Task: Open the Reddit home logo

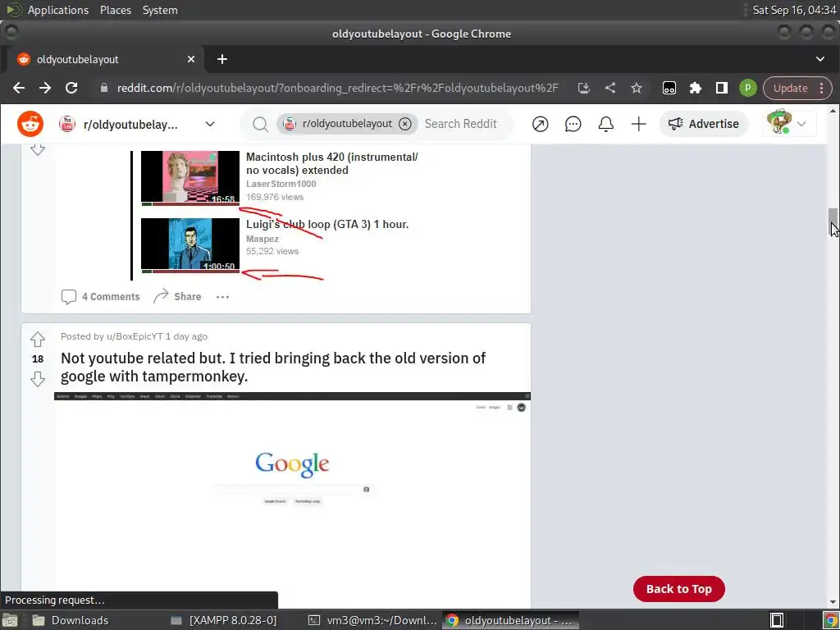Action: [30, 124]
